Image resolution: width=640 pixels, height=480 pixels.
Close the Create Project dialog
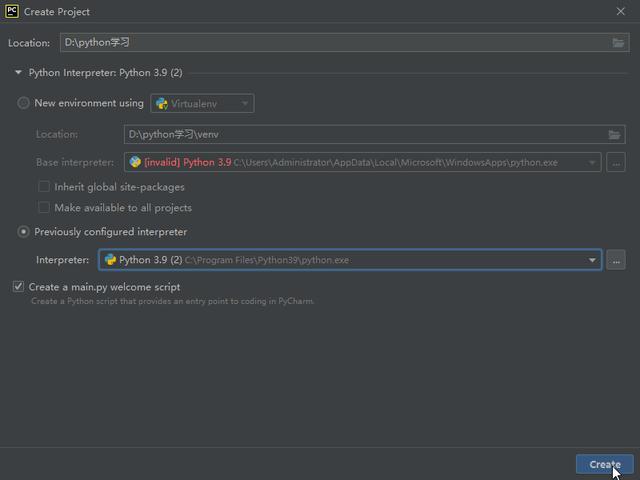tap(621, 12)
